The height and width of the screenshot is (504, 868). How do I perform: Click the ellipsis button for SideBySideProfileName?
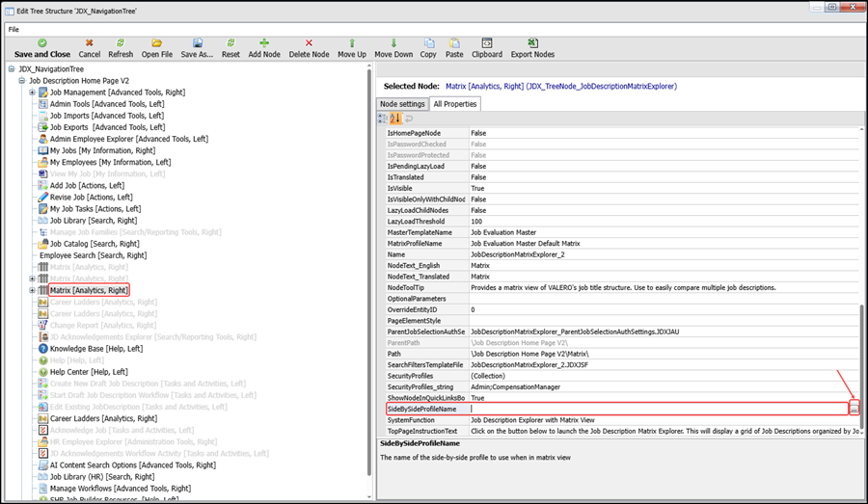[854, 409]
